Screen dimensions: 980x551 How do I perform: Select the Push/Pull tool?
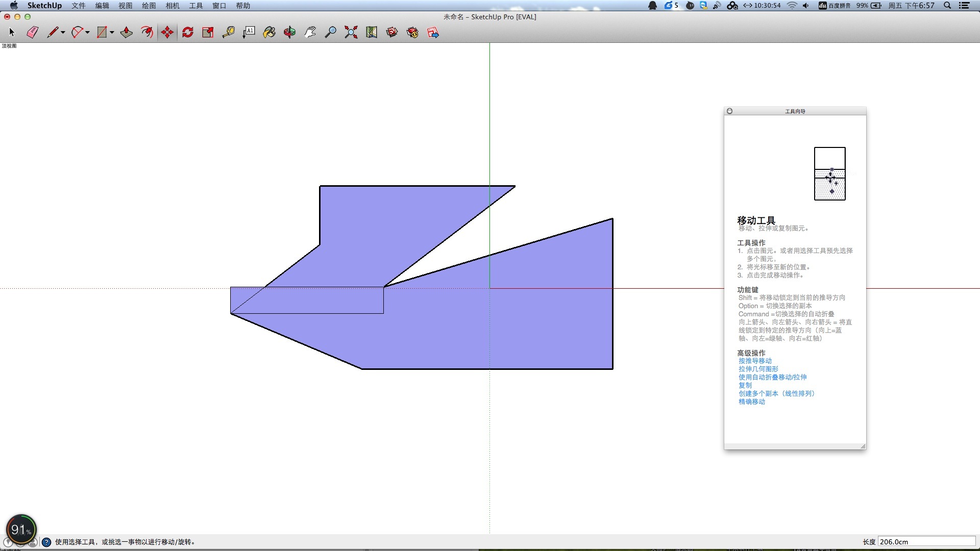tap(126, 33)
